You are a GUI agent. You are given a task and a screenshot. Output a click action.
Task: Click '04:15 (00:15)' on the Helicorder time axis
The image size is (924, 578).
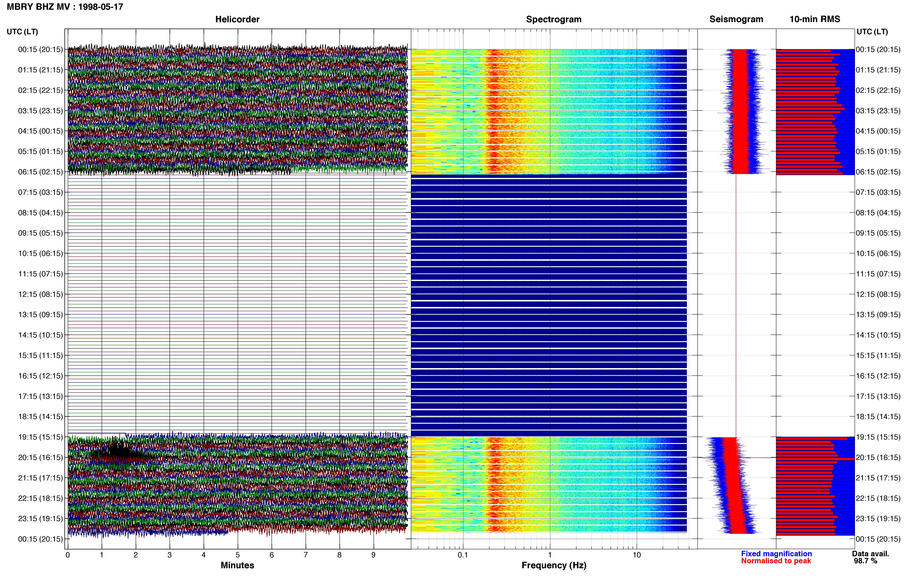[41, 131]
